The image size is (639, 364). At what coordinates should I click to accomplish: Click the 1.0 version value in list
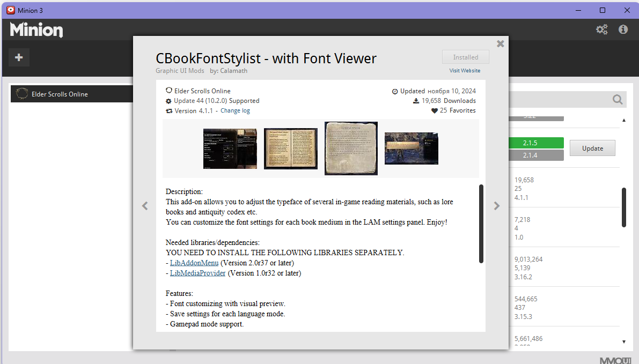pos(519,237)
